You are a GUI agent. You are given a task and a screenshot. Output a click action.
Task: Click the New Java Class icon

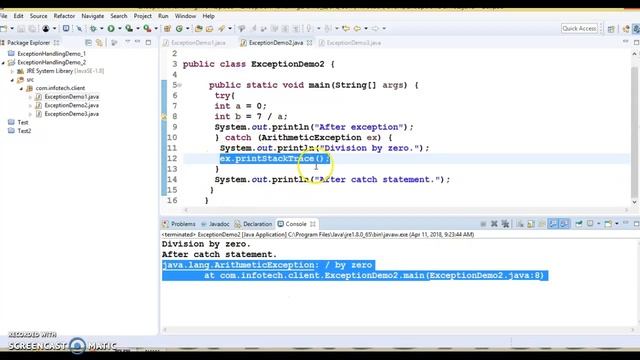tap(179, 29)
